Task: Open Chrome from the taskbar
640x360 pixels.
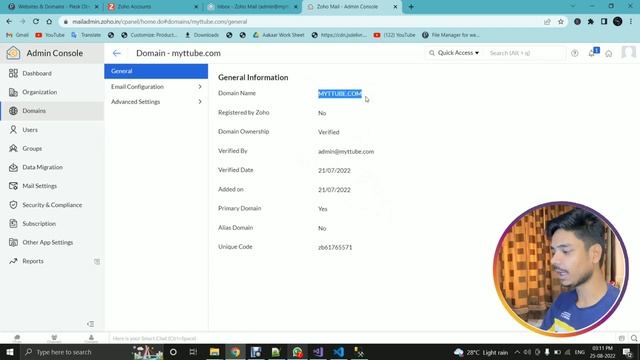Action: click(235, 352)
